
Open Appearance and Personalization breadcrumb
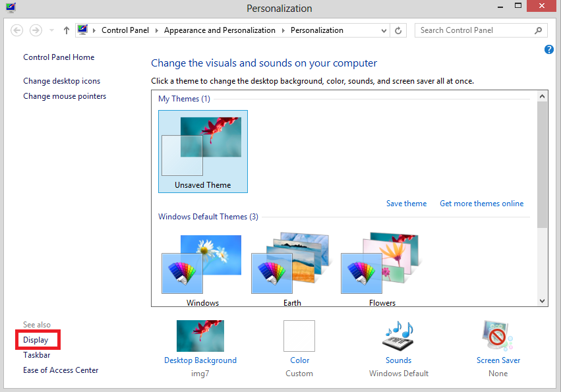click(x=220, y=30)
